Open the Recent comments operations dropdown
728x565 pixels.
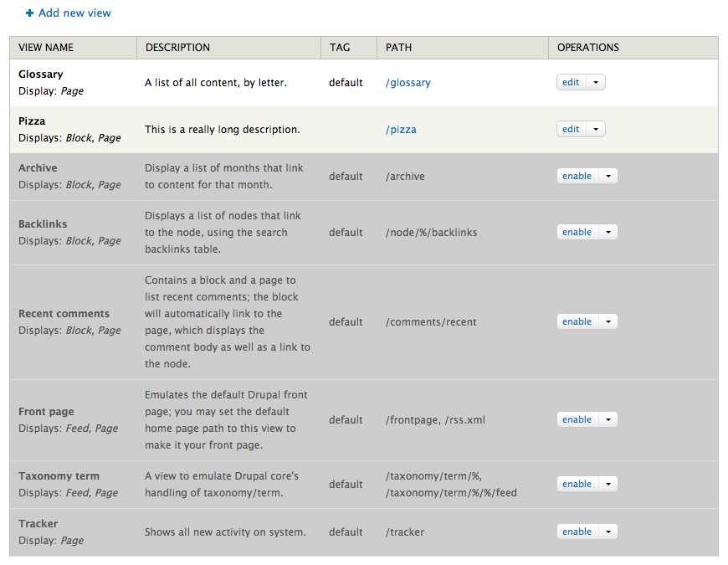[608, 321]
